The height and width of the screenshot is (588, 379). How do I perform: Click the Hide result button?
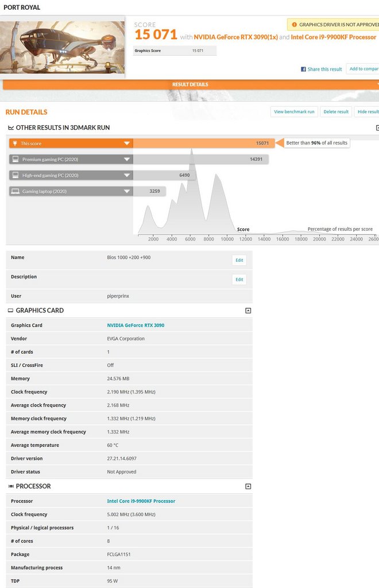click(366, 112)
